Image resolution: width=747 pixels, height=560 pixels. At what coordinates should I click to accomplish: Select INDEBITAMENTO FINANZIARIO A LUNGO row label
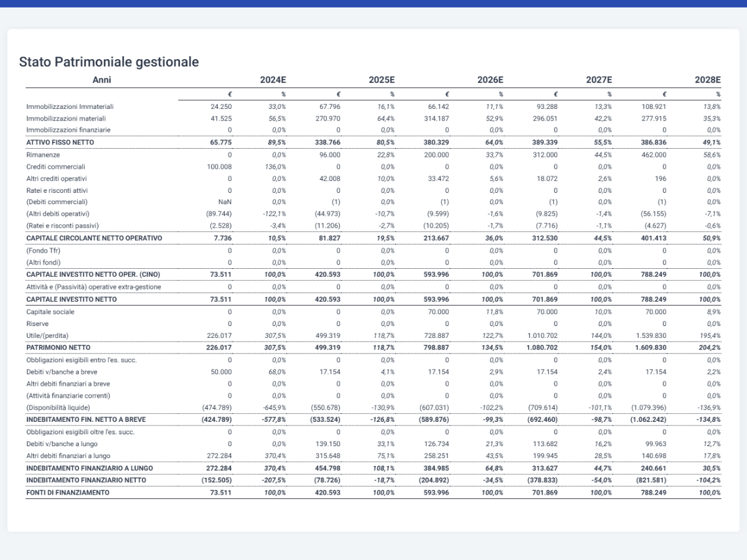point(90,468)
